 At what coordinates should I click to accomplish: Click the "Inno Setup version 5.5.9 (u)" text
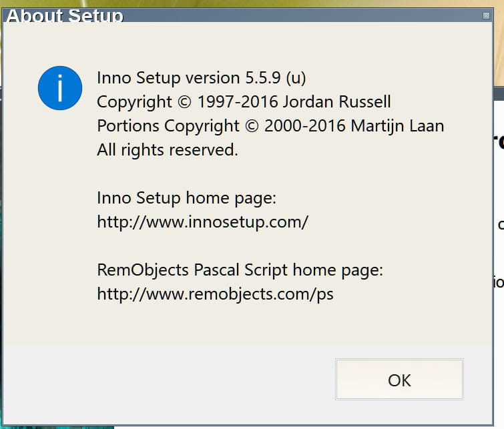pyautogui.click(x=201, y=78)
